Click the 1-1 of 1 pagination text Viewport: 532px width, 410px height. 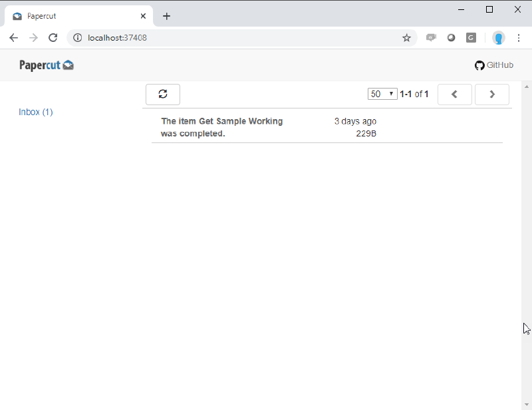click(x=414, y=94)
